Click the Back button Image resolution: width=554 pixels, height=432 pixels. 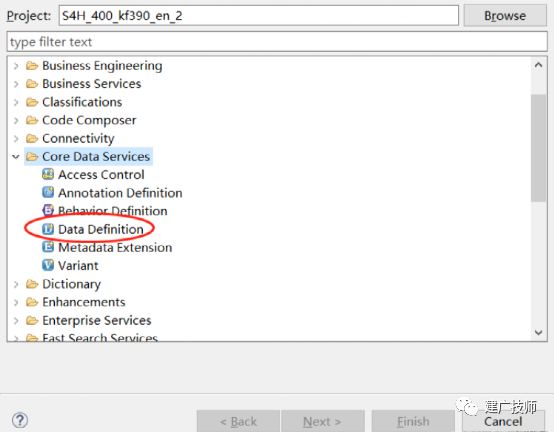238,421
